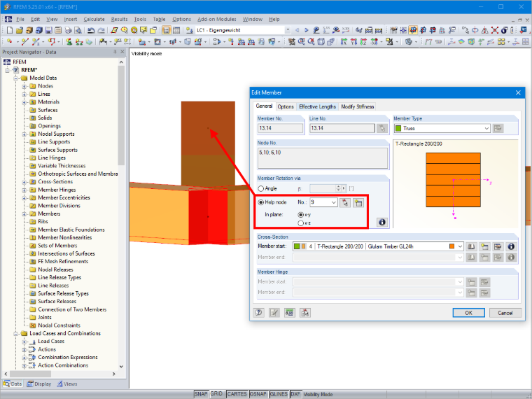
Task: Pick line graphically next to Line No.
Action: pyautogui.click(x=382, y=128)
